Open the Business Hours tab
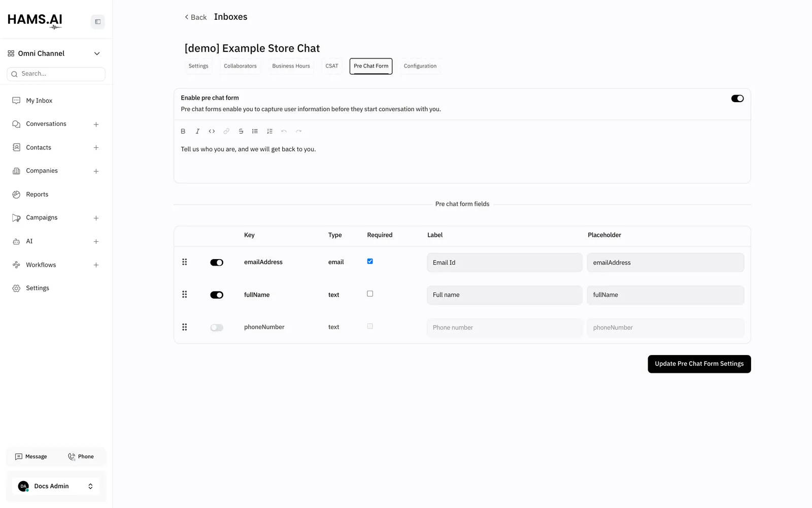 (x=291, y=66)
